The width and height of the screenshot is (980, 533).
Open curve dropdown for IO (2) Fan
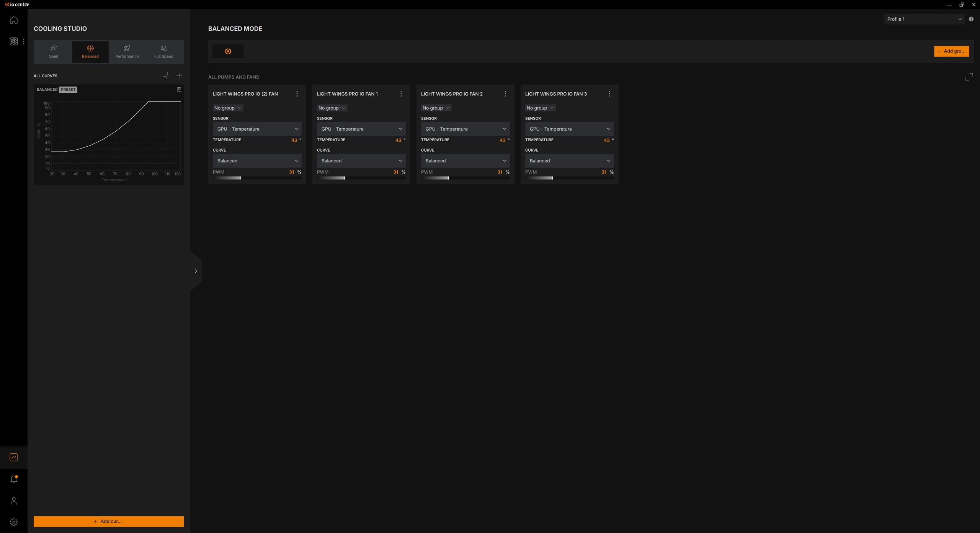257,161
